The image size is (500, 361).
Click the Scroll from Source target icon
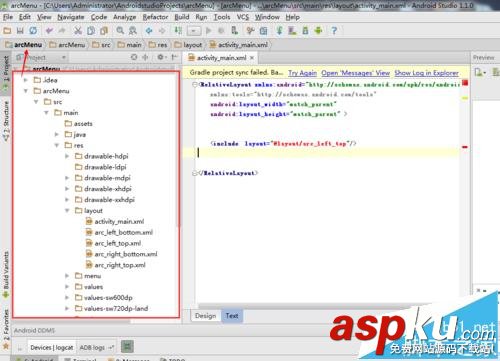[134, 57]
